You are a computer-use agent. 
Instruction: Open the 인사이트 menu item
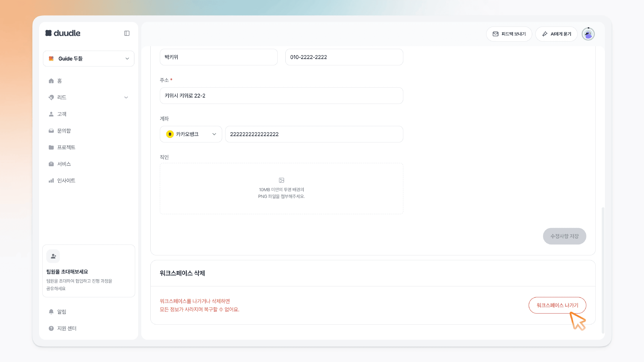click(89, 180)
